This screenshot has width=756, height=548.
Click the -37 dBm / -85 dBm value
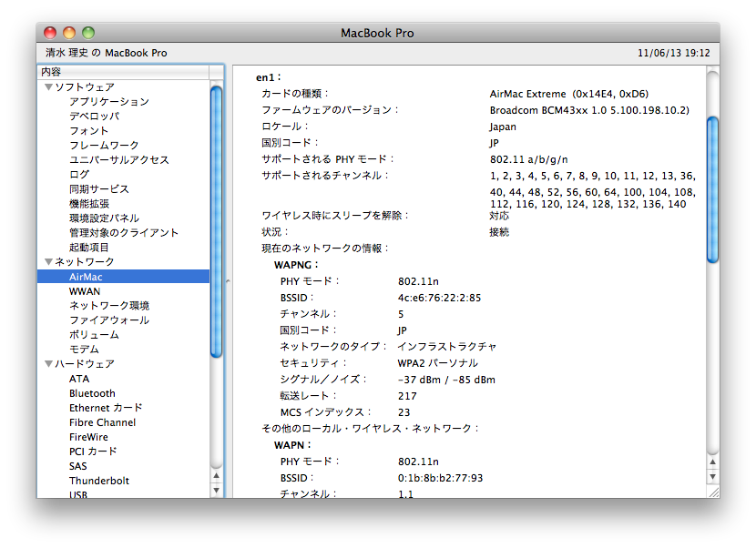446,380
